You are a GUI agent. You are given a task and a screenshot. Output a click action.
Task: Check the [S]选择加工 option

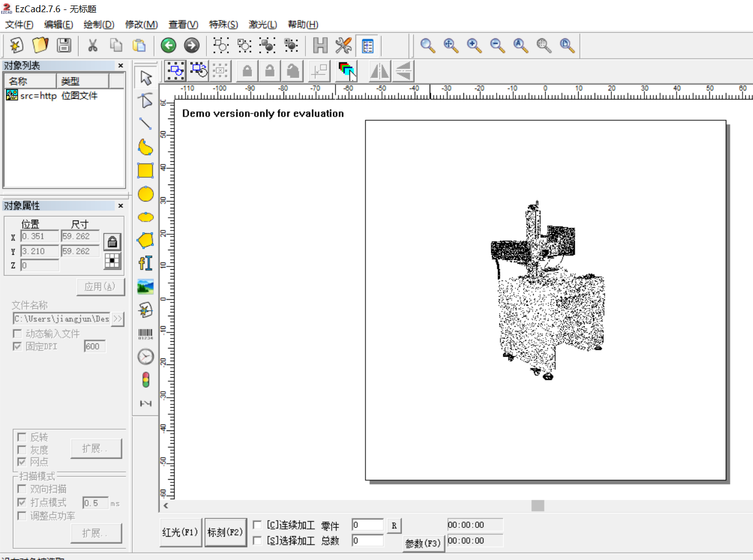point(257,540)
